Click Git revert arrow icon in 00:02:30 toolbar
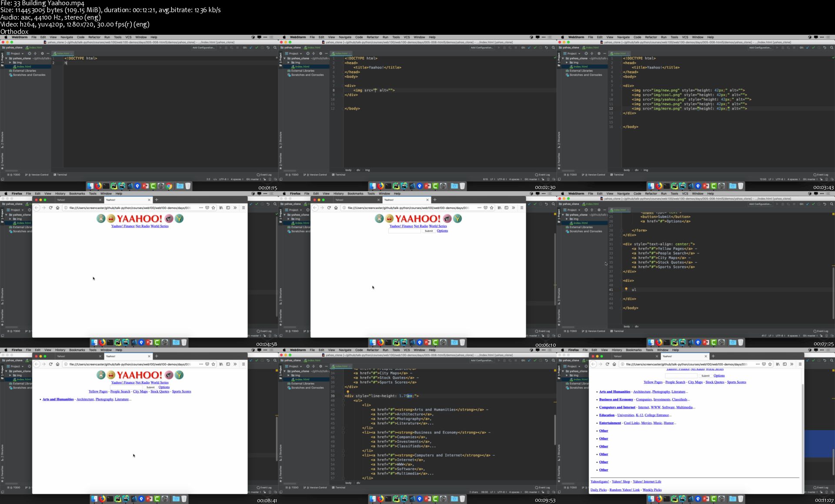Image resolution: width=835 pixels, height=504 pixels. 546,48
